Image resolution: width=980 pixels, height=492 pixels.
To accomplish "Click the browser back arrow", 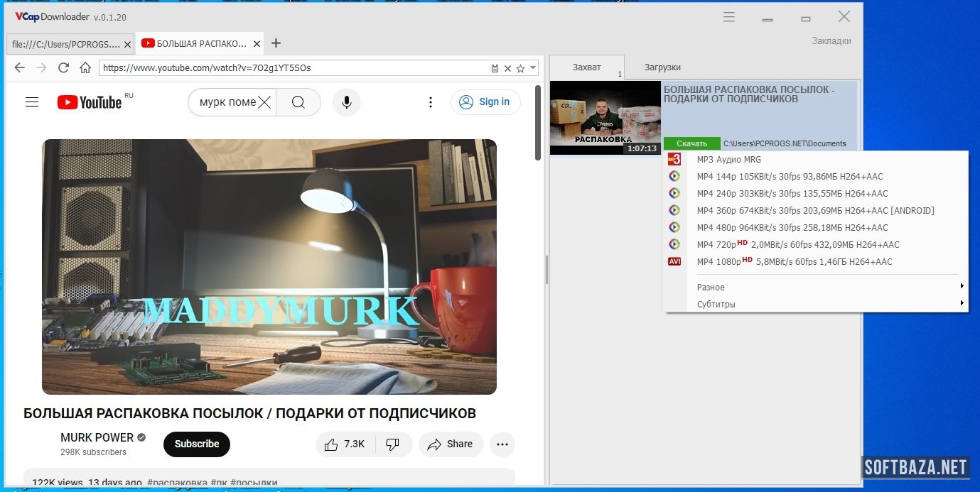I will (20, 68).
